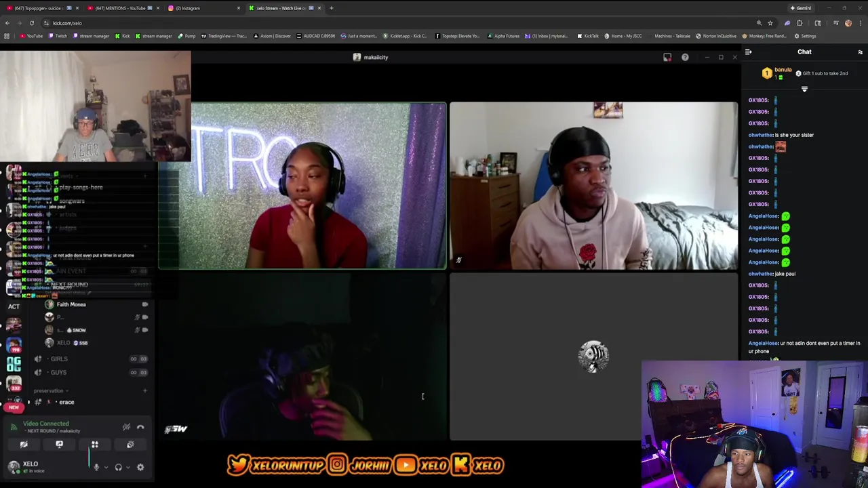
Task: Focus the dark bottom-left video tile
Action: click(x=302, y=357)
